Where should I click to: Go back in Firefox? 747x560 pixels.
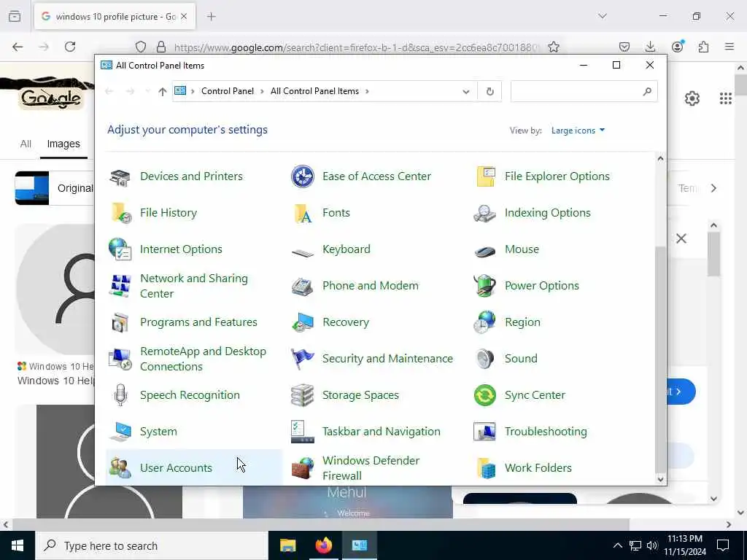[18, 47]
